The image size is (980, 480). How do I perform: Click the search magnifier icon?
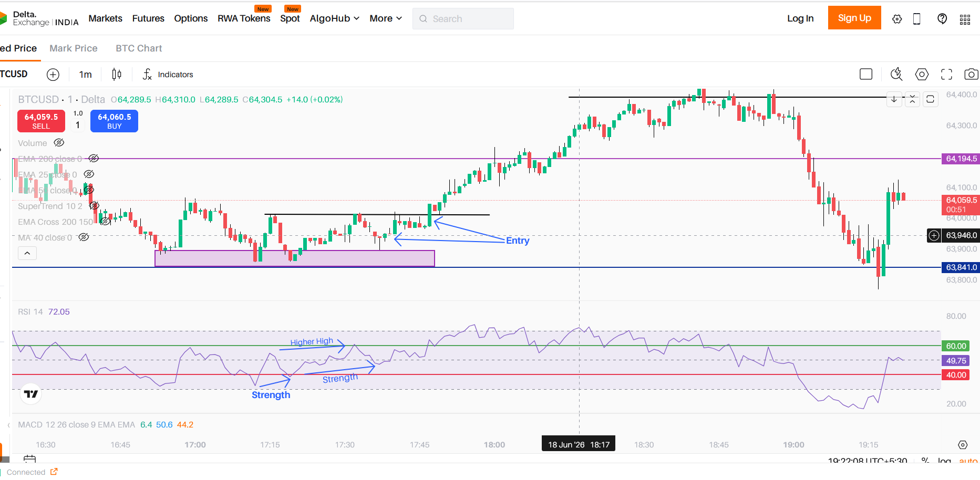point(423,19)
